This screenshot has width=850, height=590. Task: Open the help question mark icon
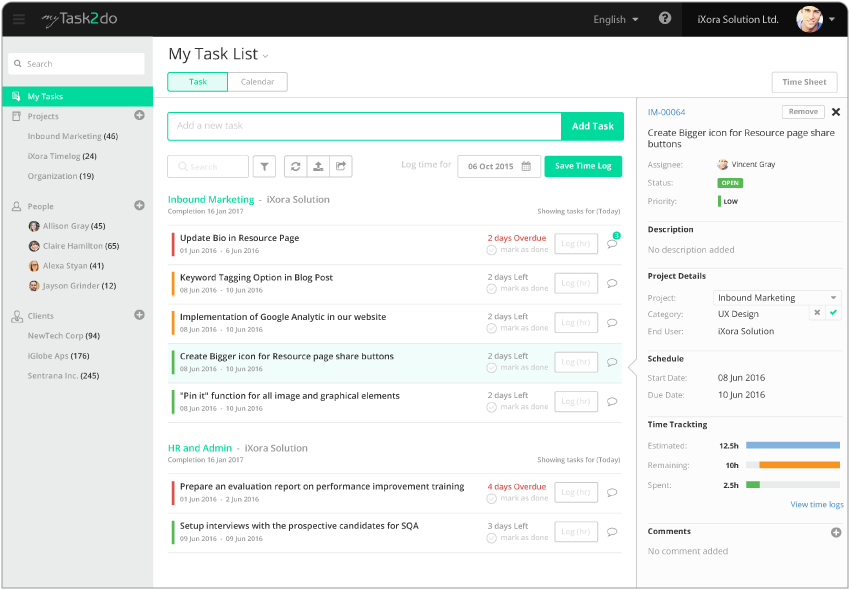664,18
